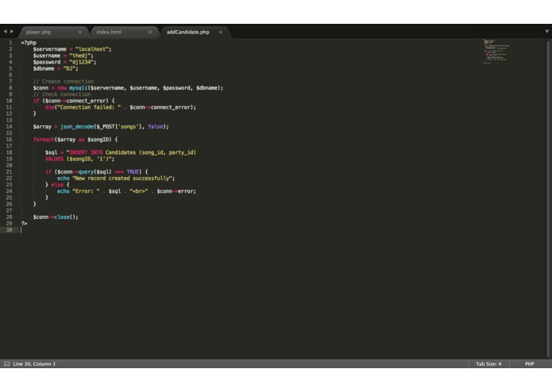Open the PHP syntax selector
This screenshot has width=552, height=392.
530,364
